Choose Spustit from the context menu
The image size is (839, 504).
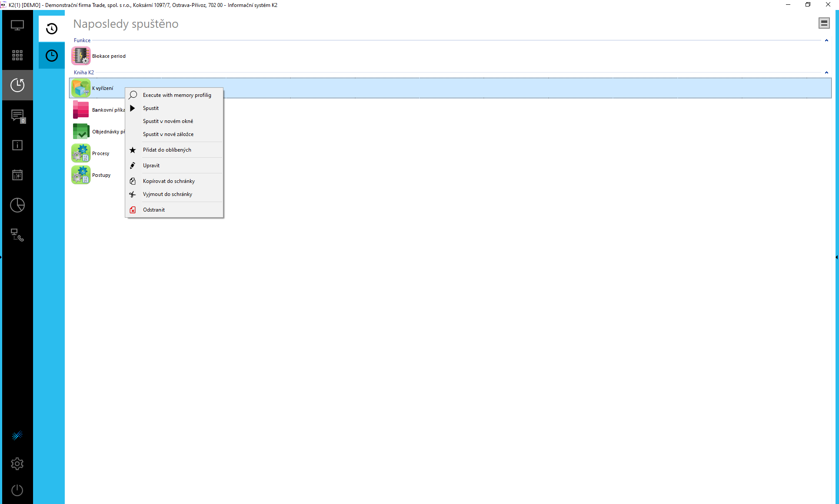coord(151,108)
